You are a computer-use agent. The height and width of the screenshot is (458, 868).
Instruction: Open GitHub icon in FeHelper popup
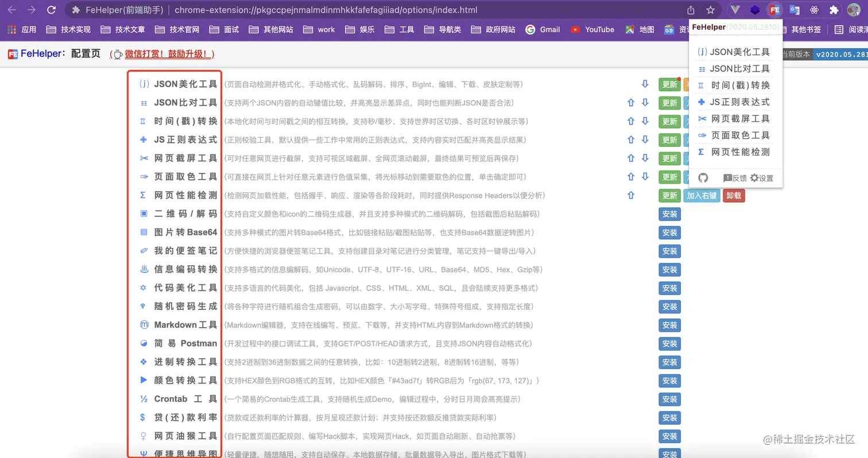pyautogui.click(x=703, y=178)
